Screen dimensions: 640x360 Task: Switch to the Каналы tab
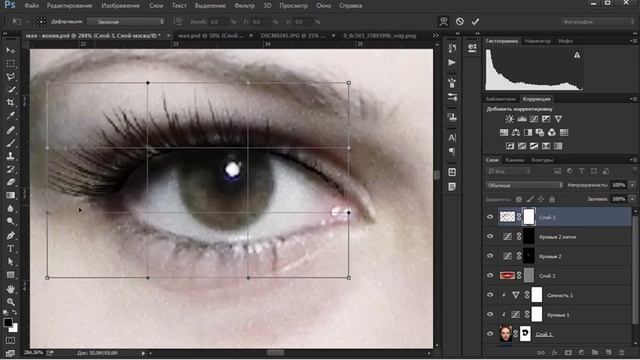pyautogui.click(x=514, y=160)
